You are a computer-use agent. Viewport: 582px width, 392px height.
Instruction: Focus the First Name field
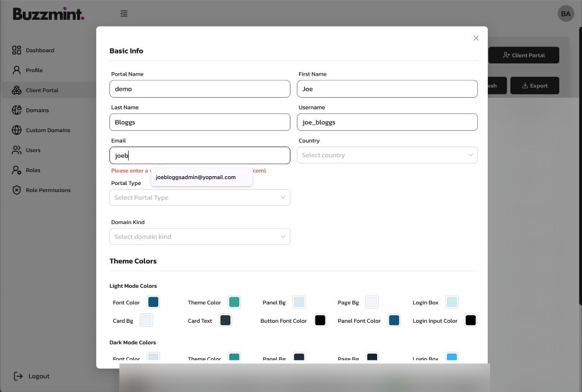pyautogui.click(x=387, y=89)
